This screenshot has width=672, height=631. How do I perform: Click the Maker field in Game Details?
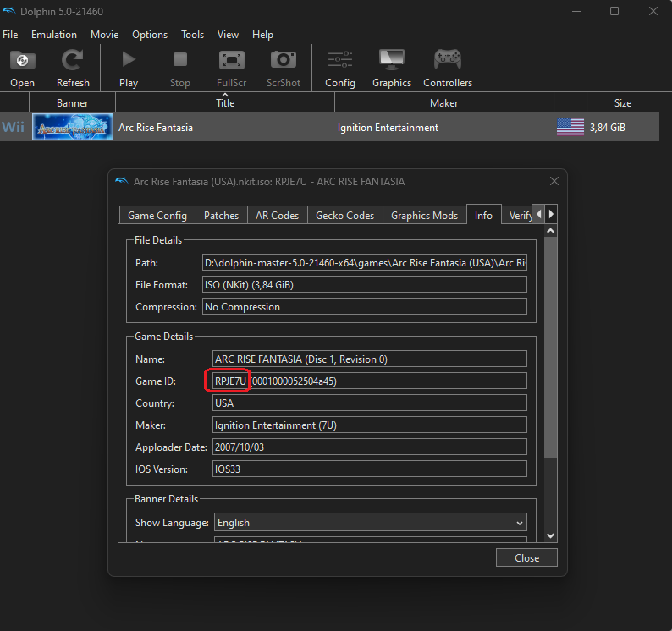[370, 425]
